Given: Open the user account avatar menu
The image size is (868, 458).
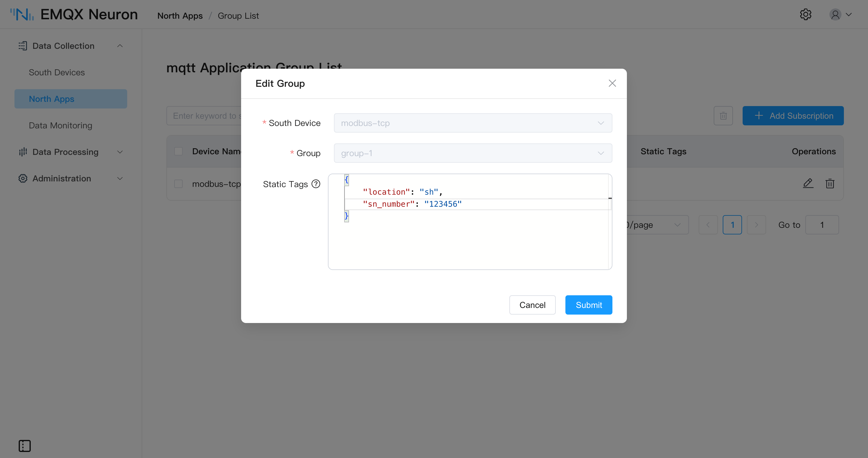Looking at the screenshot, I should [840, 14].
